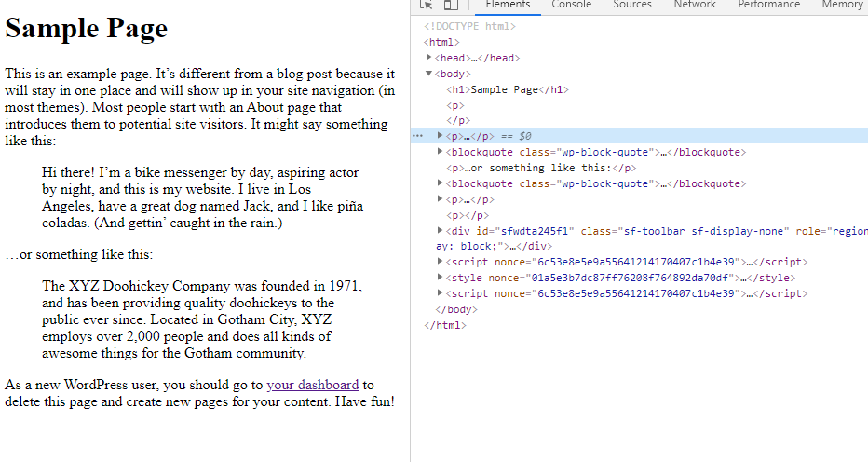Select the opening html tag line

coord(441,42)
